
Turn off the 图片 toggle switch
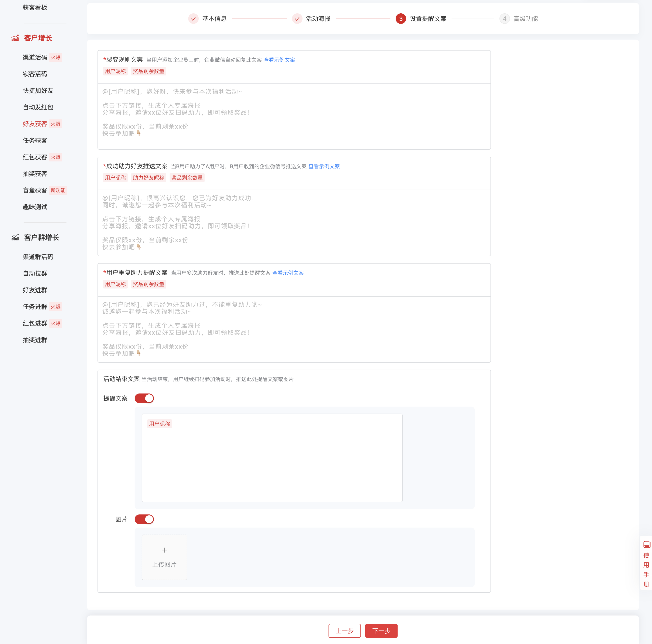click(144, 519)
